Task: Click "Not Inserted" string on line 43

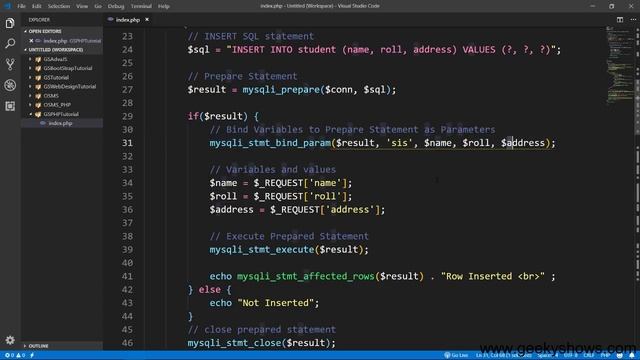Action: [276, 303]
